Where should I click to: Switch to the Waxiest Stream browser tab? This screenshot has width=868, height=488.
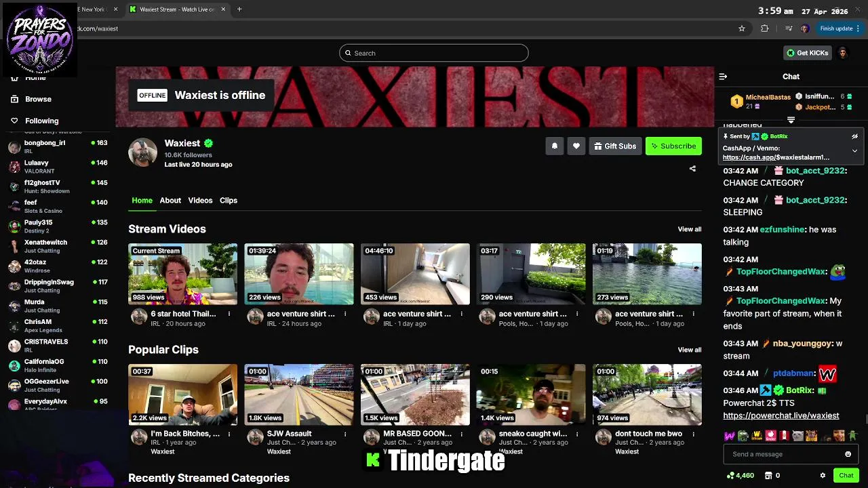pyautogui.click(x=176, y=9)
